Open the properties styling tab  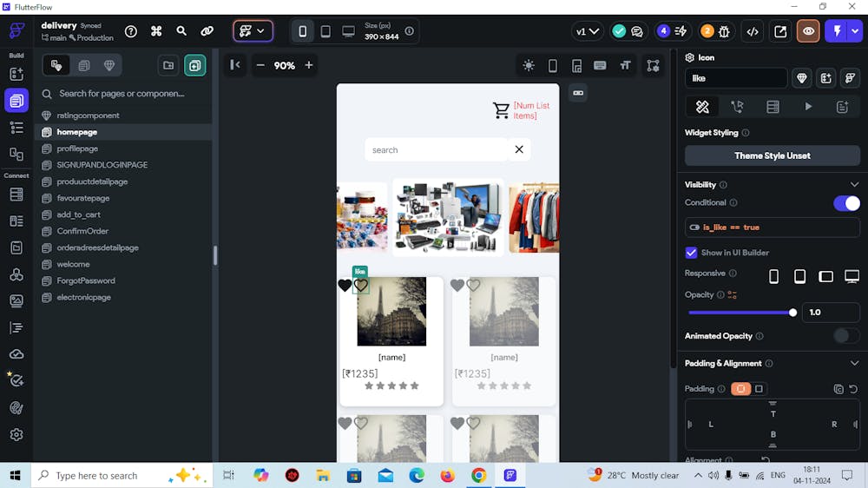pos(702,107)
